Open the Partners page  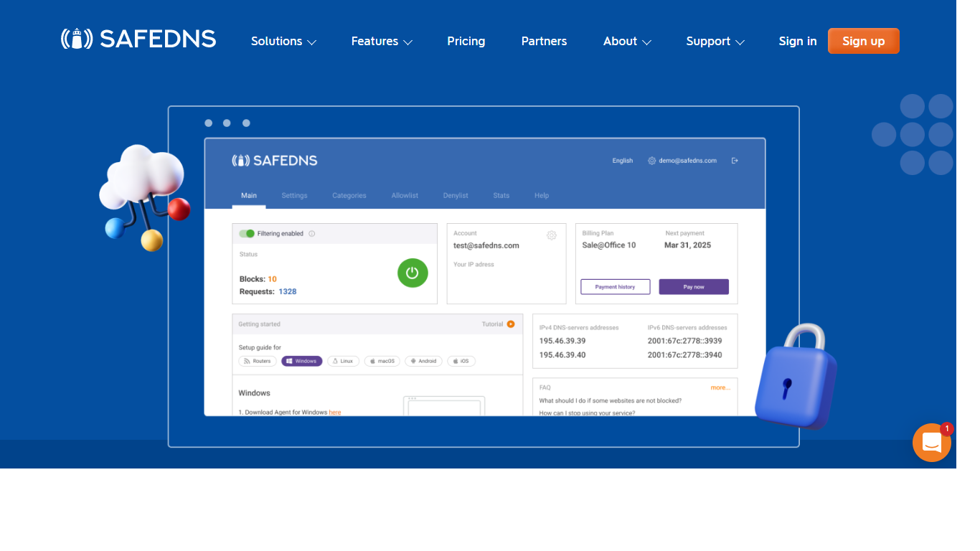pyautogui.click(x=545, y=42)
